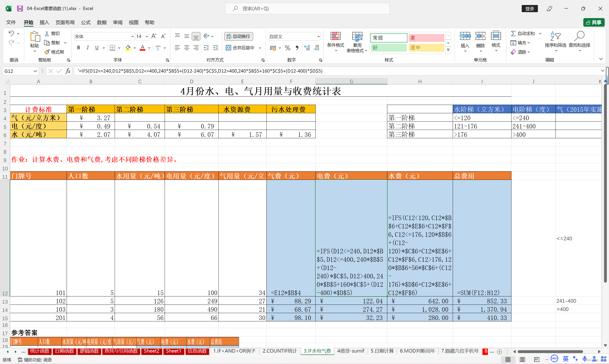Click the Cut scissors icon

pyautogui.click(x=47, y=34)
